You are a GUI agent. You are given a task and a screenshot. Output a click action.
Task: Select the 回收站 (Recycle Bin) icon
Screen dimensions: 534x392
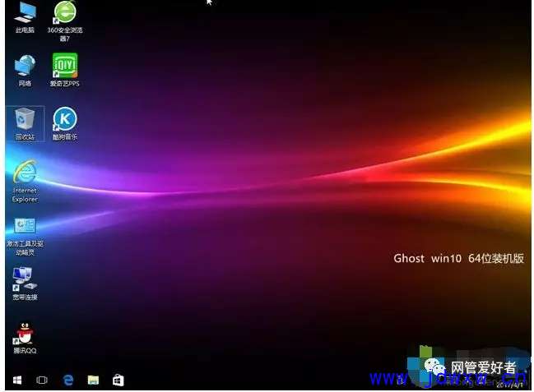25,118
